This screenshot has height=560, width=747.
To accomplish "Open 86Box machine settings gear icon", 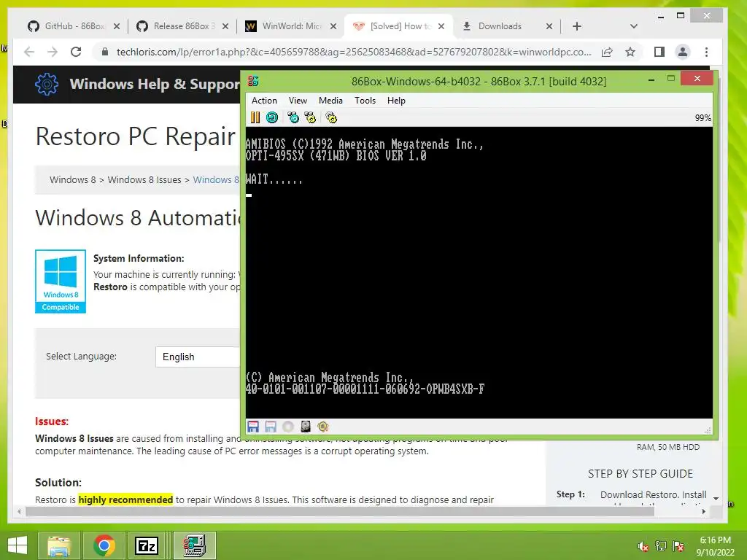I will click(x=331, y=117).
